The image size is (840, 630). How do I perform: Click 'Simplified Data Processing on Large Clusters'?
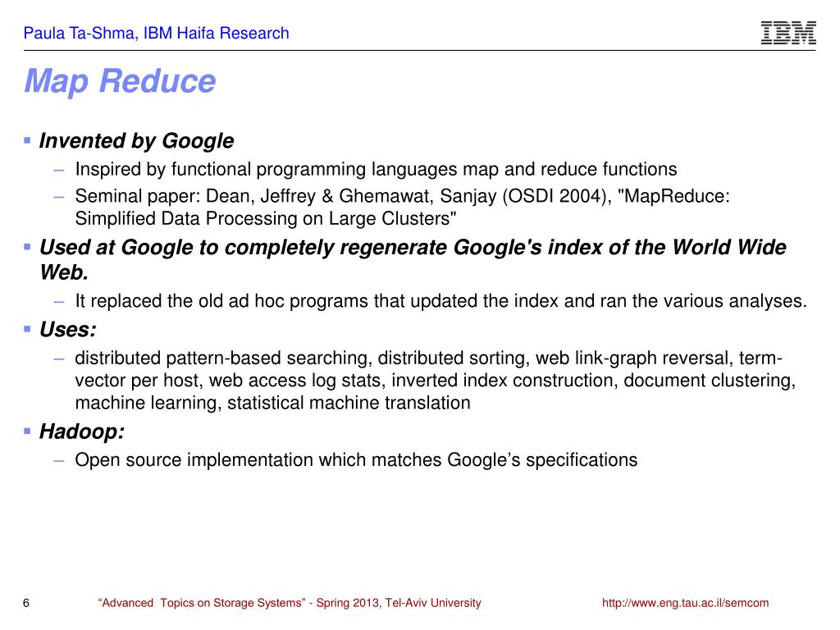pos(266,218)
